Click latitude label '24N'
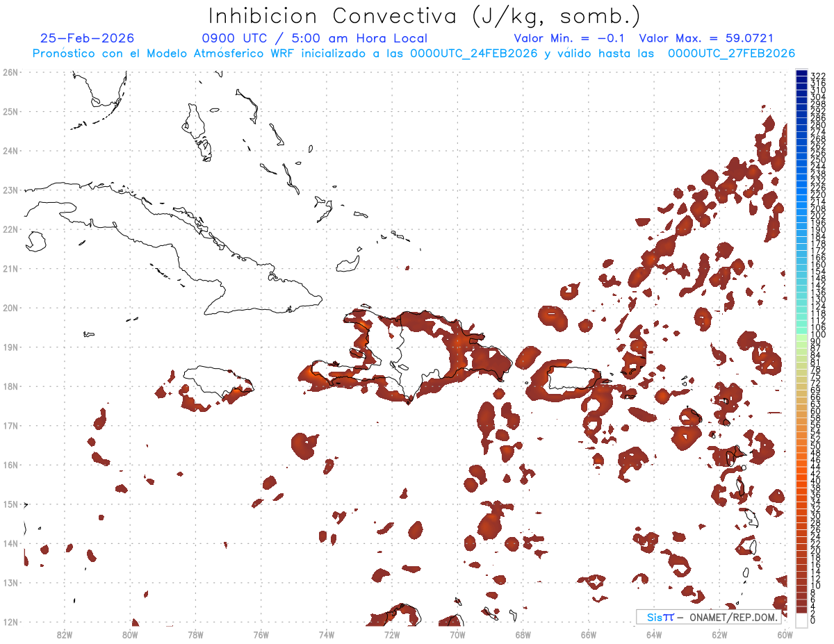Screen dimensions: 834x644 tap(10, 151)
